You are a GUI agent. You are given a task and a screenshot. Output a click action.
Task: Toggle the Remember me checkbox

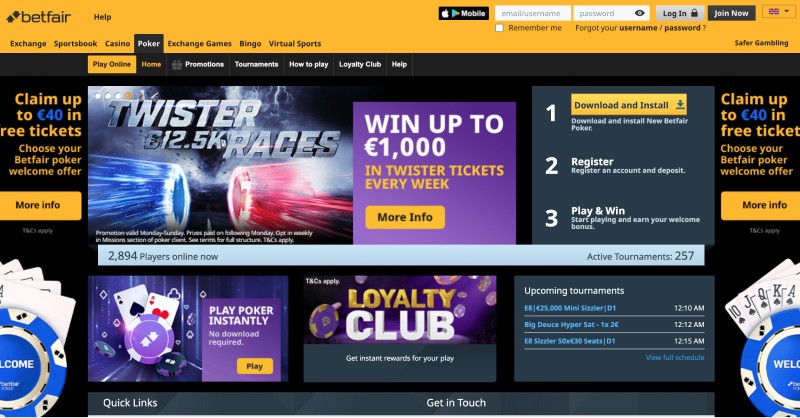coord(499,28)
